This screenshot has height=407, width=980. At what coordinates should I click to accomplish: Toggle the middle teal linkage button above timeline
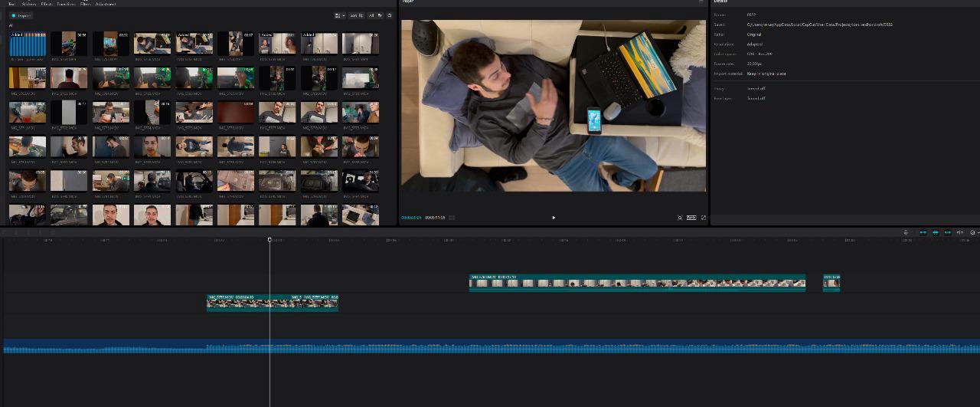(935, 232)
